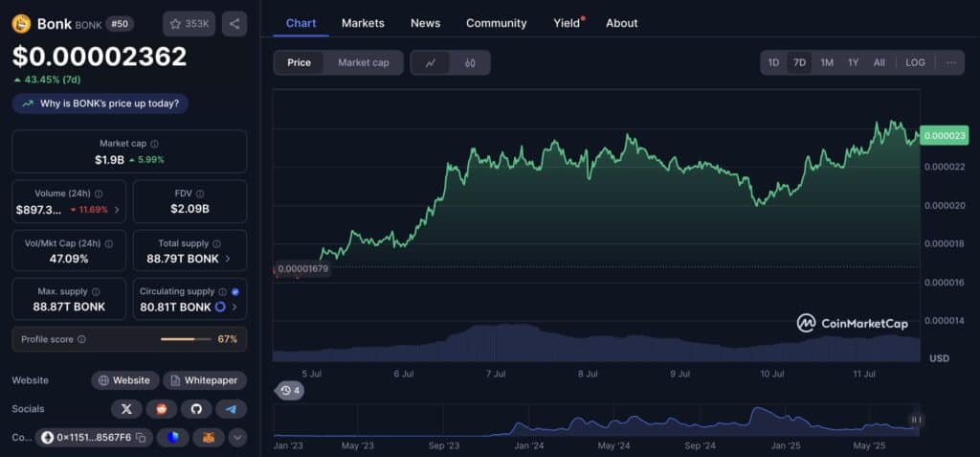The width and height of the screenshot is (980, 457).
Task: Click the current price tag 0.000023
Action: pos(945,134)
